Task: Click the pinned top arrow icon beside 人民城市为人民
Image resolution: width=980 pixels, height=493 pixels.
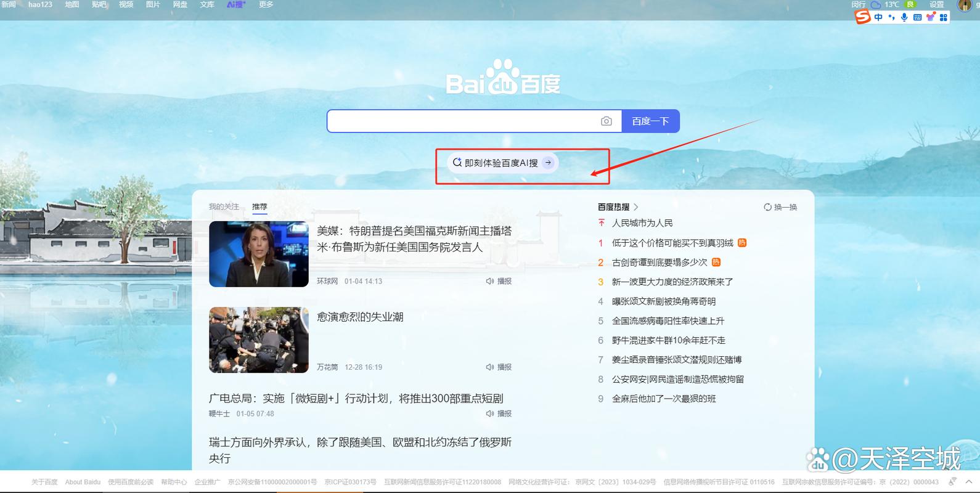Action: (602, 222)
